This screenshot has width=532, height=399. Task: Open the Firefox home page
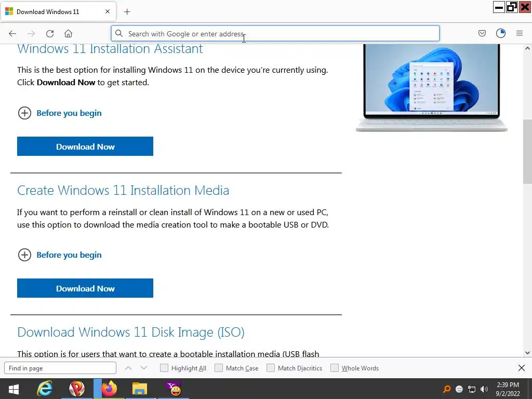(x=68, y=33)
